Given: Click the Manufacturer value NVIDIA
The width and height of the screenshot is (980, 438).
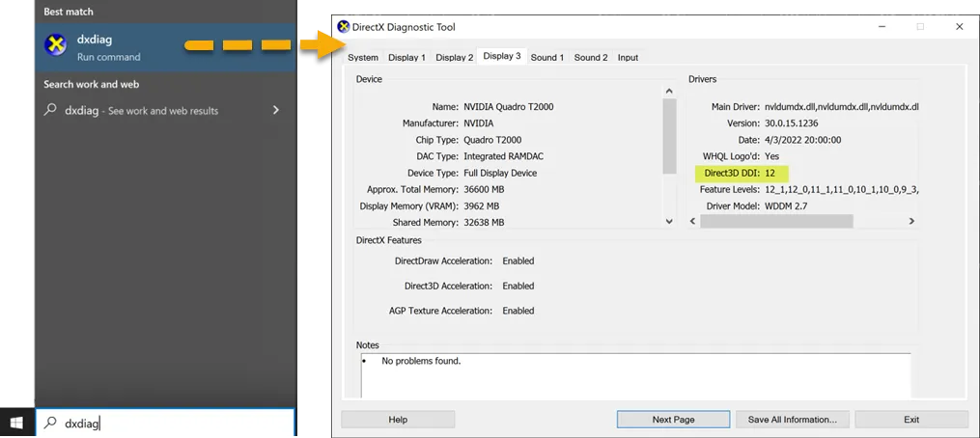Looking at the screenshot, I should tap(478, 123).
